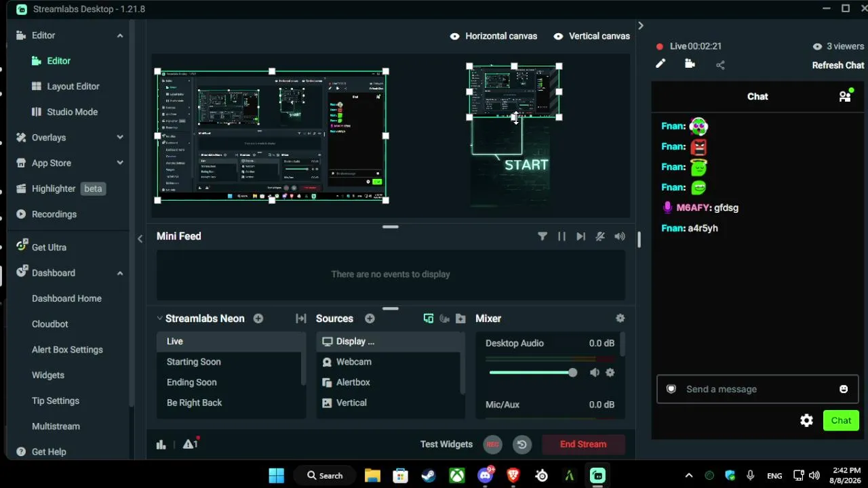Click the chat message input field
This screenshot has height=488, width=868.
tap(757, 389)
